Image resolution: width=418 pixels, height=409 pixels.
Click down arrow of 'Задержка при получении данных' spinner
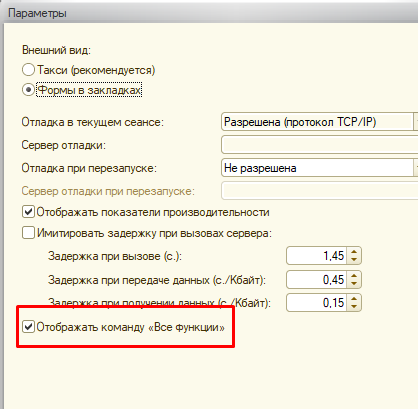click(354, 306)
